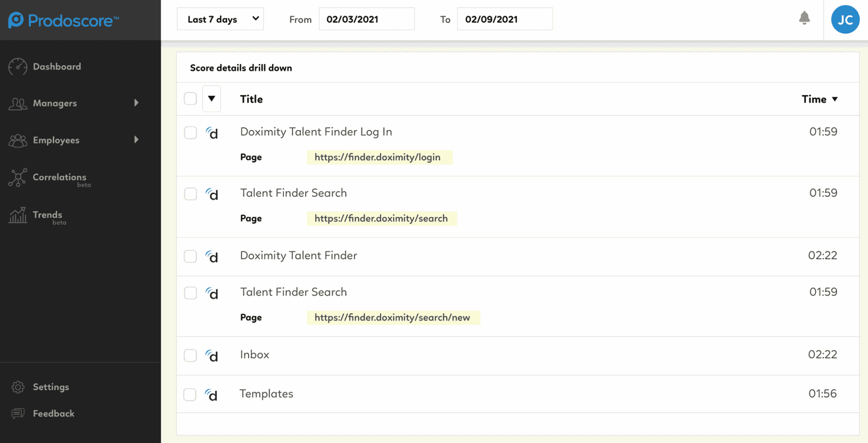Toggle the select-all checkbox in header
The width and height of the screenshot is (868, 443).
click(190, 99)
